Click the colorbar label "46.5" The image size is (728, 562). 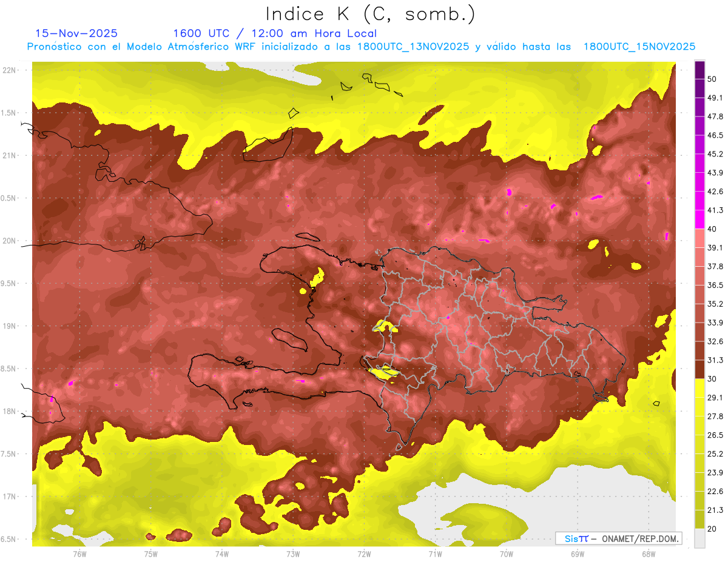715,136
